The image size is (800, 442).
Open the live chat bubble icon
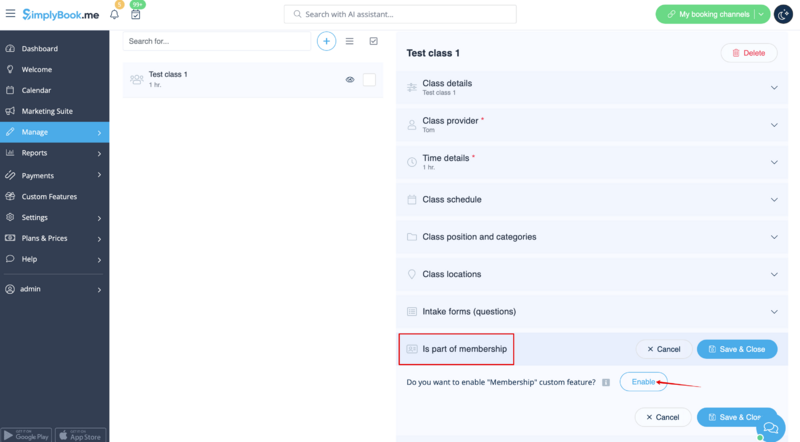pyautogui.click(x=771, y=427)
